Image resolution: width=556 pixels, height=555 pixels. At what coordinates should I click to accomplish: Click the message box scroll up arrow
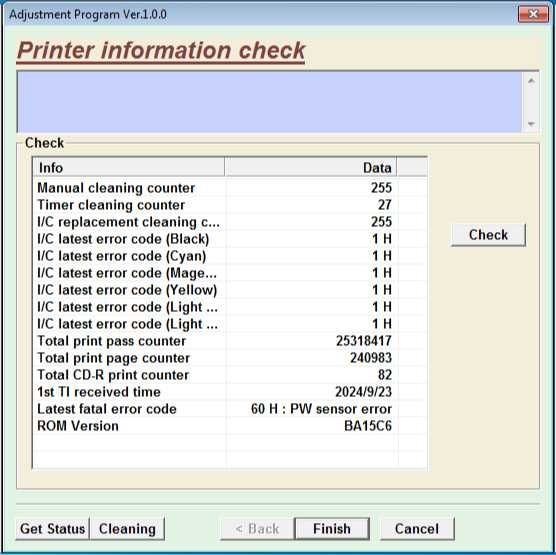[531, 81]
